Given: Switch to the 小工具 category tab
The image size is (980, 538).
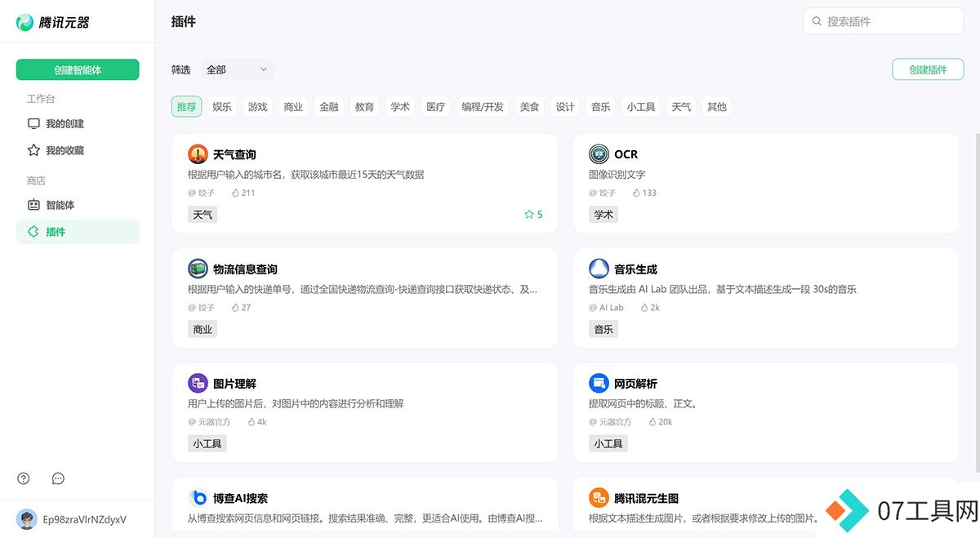Looking at the screenshot, I should (x=641, y=107).
